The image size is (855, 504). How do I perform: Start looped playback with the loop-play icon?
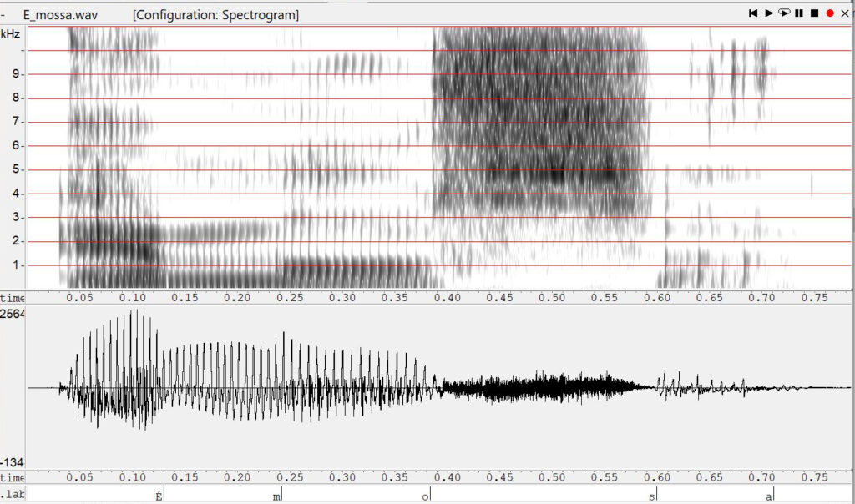click(784, 13)
